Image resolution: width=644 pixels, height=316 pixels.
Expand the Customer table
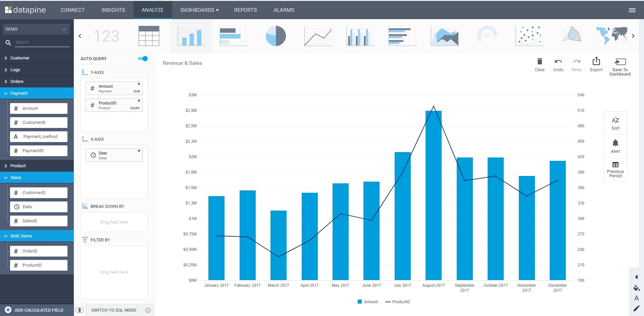[37, 58]
